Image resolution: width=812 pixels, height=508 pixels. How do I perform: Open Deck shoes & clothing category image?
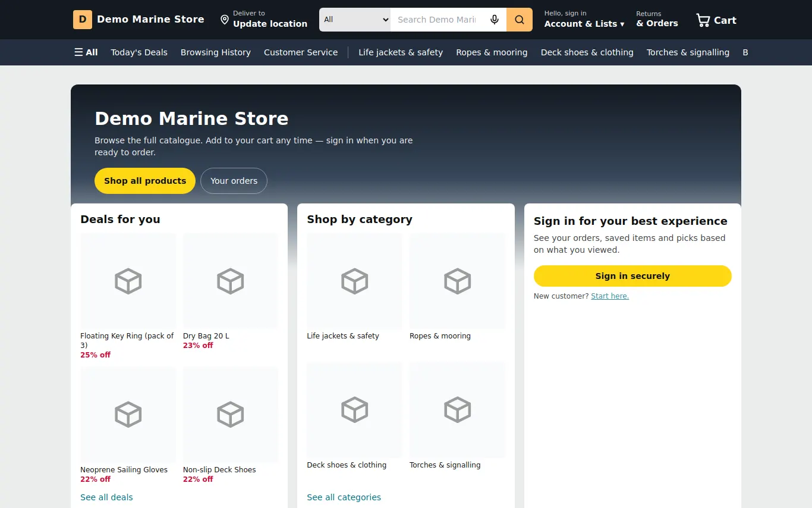[x=355, y=410]
